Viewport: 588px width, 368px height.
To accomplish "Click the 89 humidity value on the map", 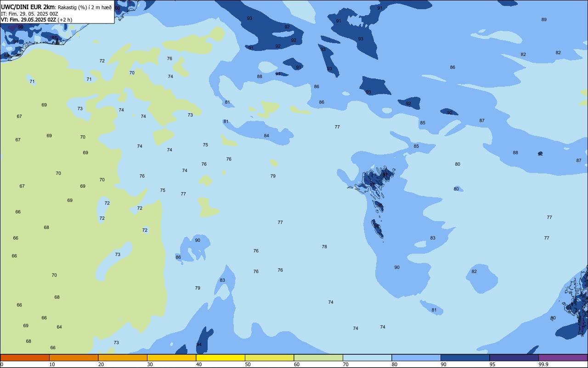I will (544, 20).
